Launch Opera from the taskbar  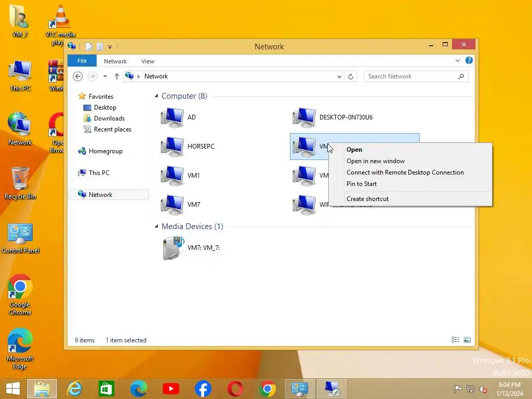coord(235,389)
